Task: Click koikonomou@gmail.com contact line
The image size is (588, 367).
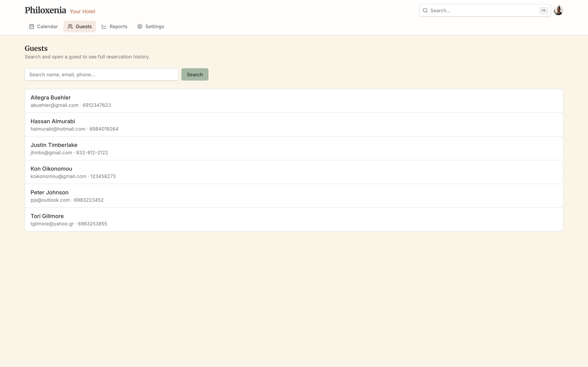Action: point(73,176)
